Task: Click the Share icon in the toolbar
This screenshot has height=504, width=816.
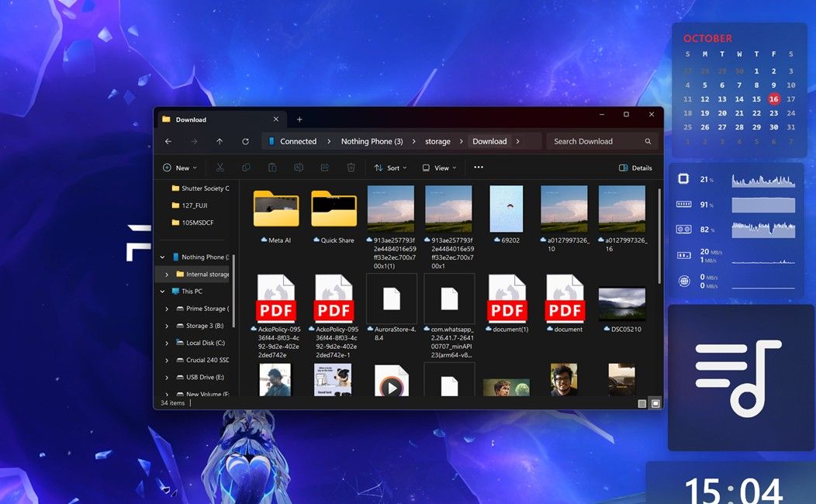Action: point(325,167)
